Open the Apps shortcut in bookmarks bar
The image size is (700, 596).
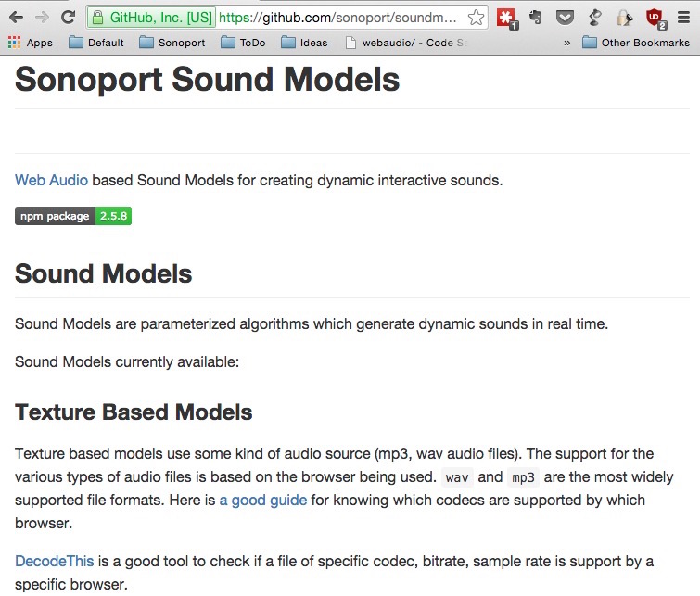click(x=31, y=43)
